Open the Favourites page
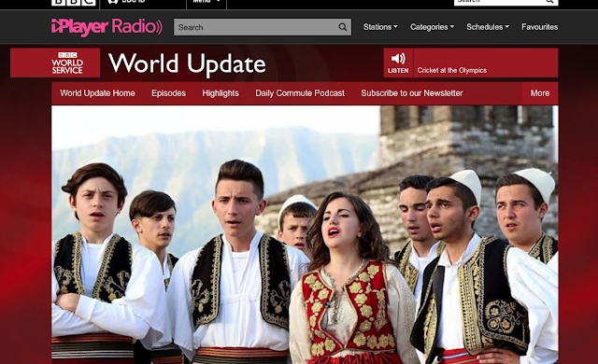 tap(540, 27)
